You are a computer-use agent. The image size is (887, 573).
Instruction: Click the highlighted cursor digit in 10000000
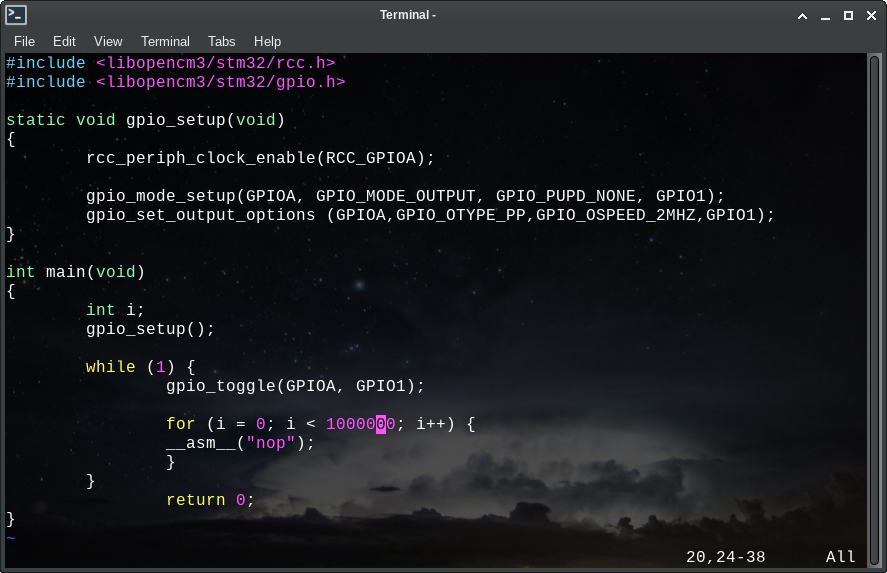coord(381,424)
